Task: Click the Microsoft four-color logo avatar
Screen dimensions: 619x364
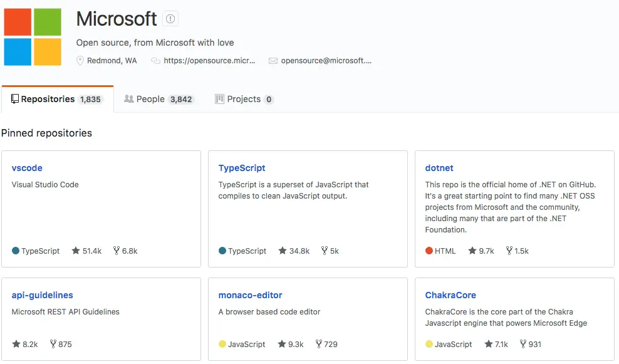Action: (x=33, y=37)
